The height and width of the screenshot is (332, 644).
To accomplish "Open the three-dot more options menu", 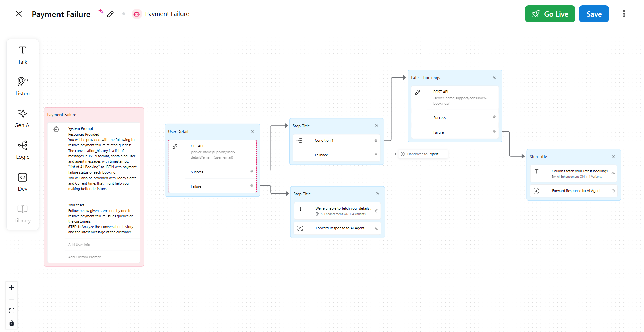I will pyautogui.click(x=624, y=14).
